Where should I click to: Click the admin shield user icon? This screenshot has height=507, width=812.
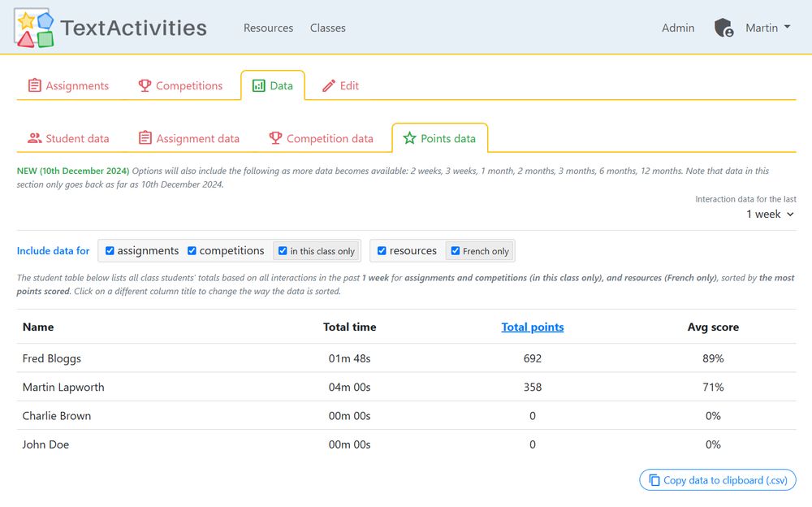tap(723, 28)
